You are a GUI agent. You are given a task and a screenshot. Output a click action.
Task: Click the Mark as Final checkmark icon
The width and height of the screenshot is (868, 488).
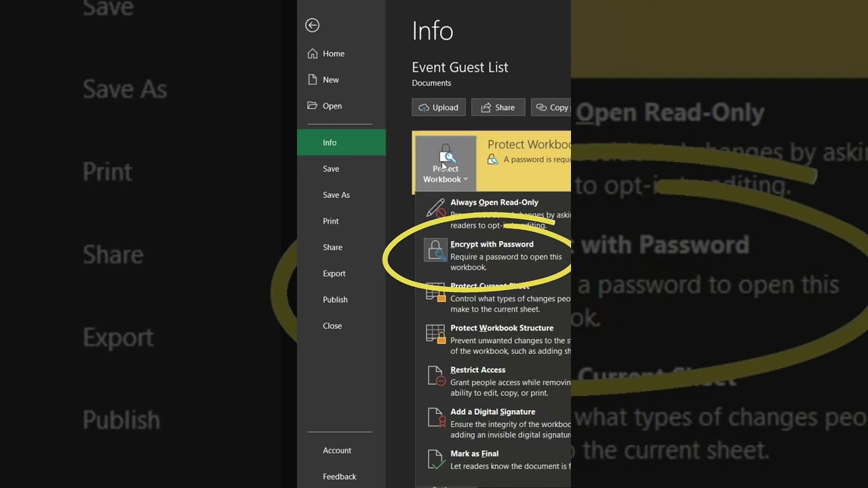click(x=435, y=460)
